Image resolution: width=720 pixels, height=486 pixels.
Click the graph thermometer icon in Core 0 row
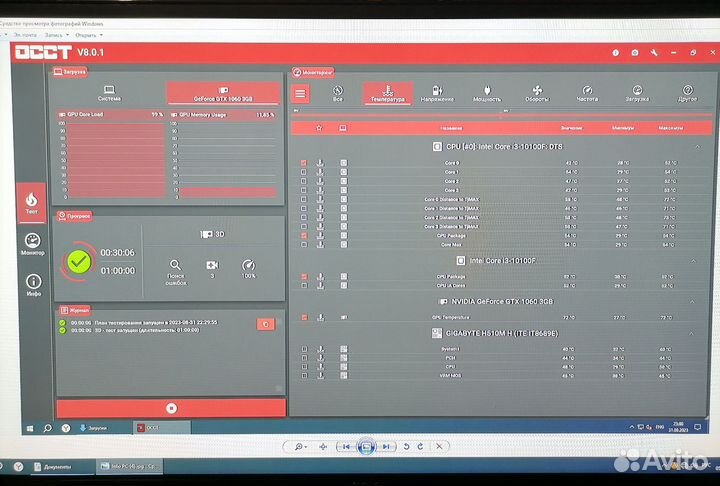[x=320, y=163]
